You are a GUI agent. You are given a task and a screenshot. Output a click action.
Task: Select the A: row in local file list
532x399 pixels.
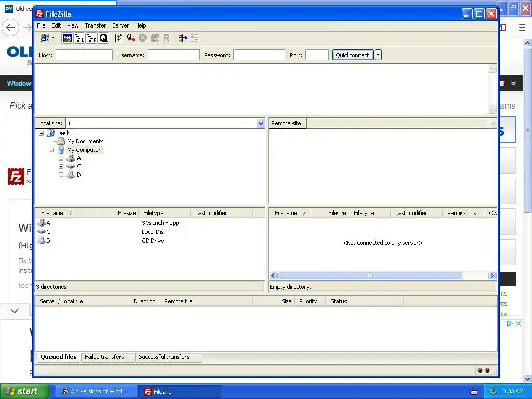tap(150, 223)
